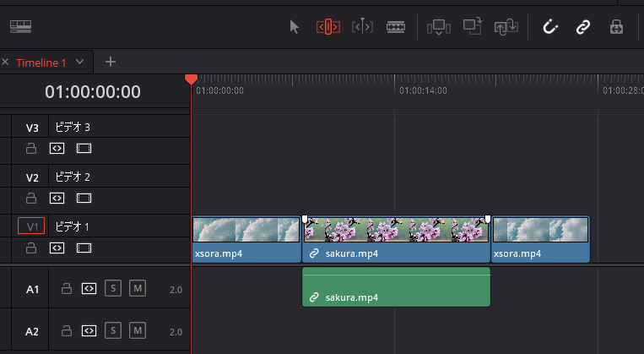The width and height of the screenshot is (644, 354).
Task: Toggle the Position Lock icon
Action: pos(616,27)
